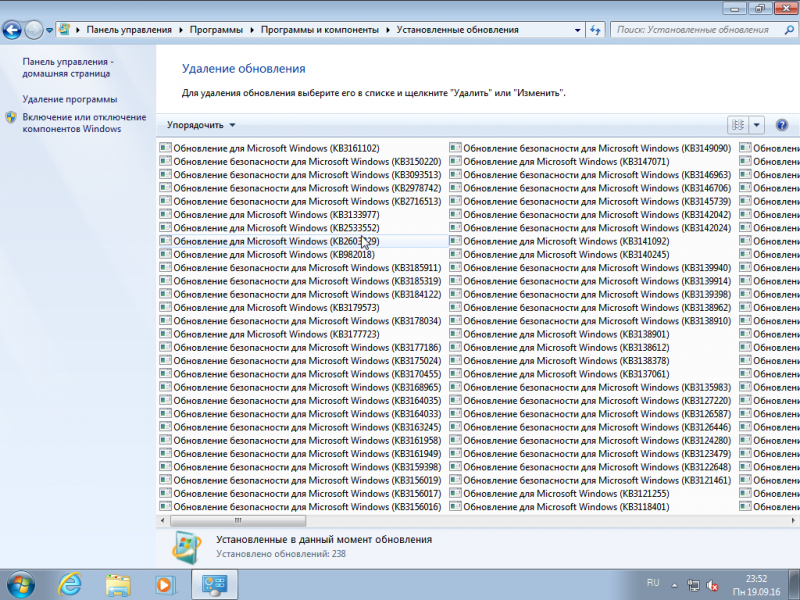
Task: Open address bar history dropdown arrow
Action: 578,30
